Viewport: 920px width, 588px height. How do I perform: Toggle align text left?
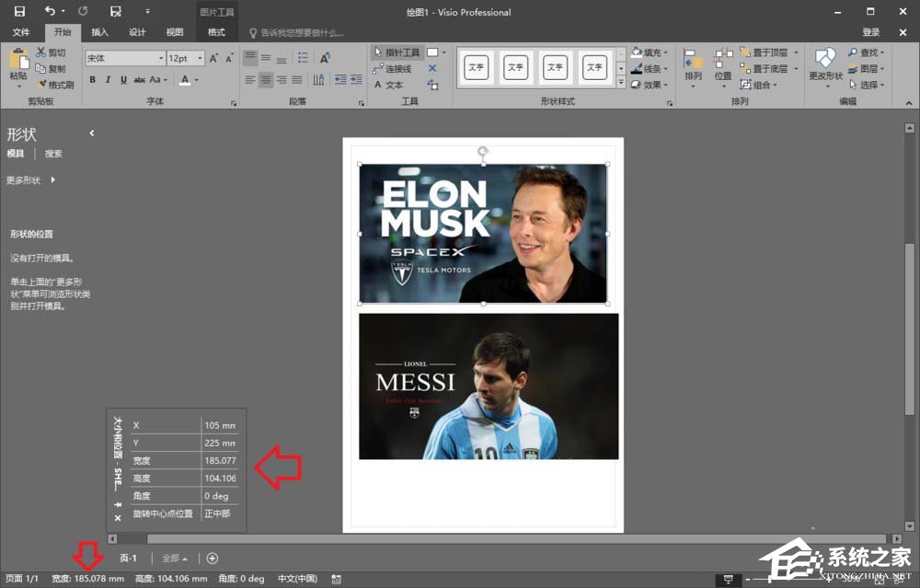(250, 80)
